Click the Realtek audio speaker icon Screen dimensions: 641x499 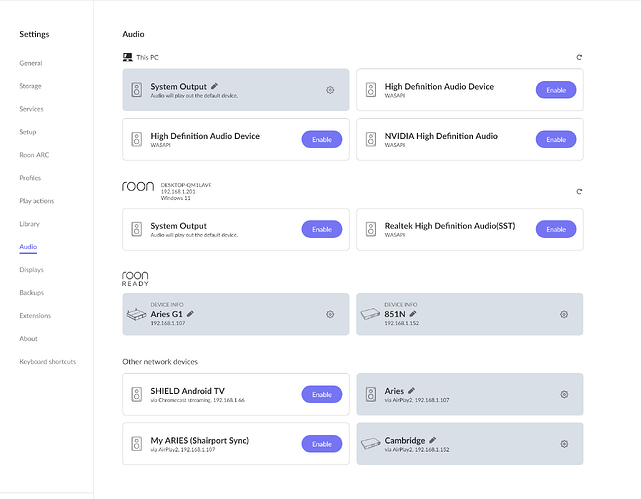point(371,229)
